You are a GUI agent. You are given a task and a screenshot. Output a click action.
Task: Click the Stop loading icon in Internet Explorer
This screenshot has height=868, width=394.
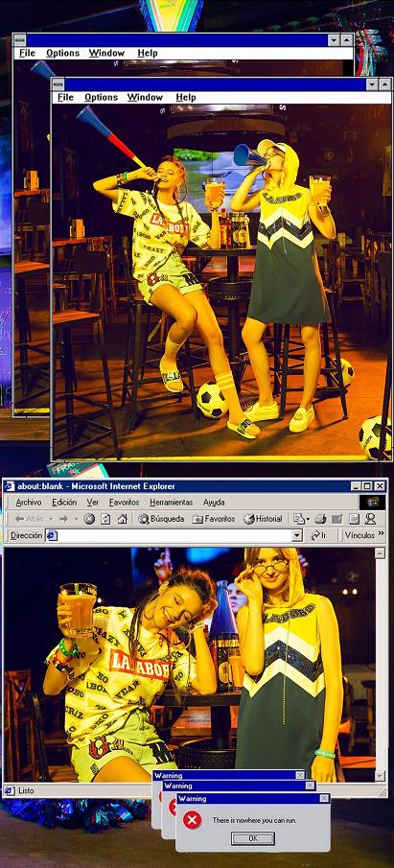click(x=89, y=519)
